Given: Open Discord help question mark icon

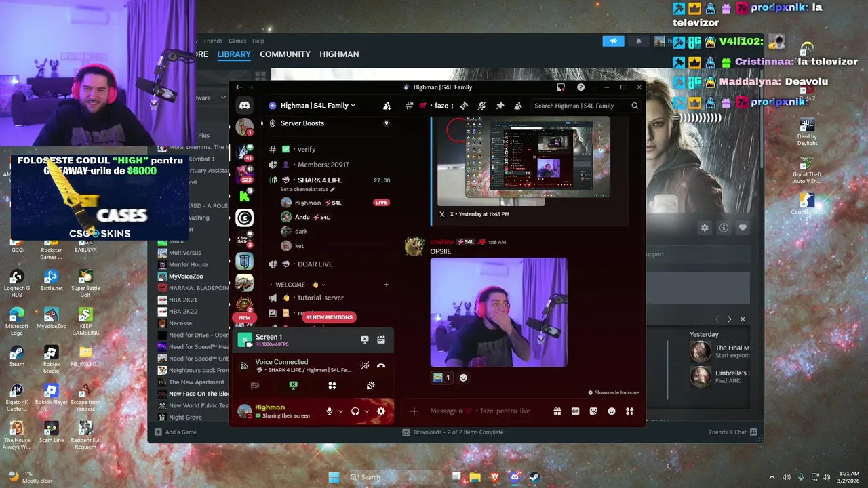Looking at the screenshot, I should [x=580, y=87].
